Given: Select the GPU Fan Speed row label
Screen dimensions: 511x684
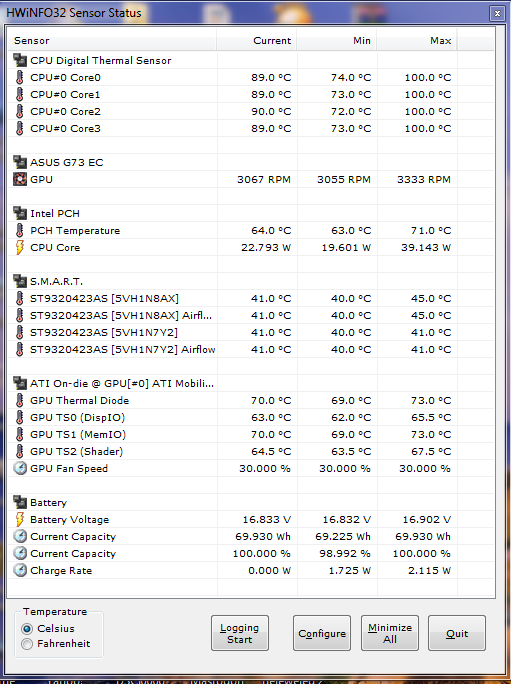Looking at the screenshot, I should [69, 469].
